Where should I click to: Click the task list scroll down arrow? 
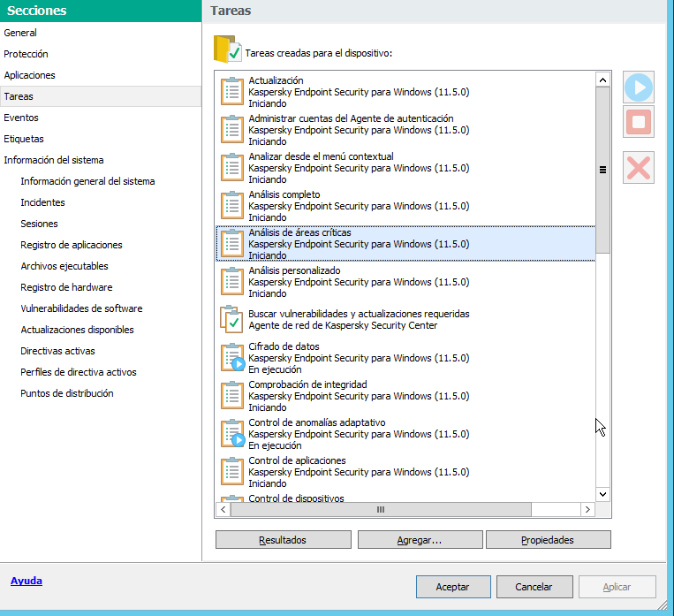(x=602, y=494)
